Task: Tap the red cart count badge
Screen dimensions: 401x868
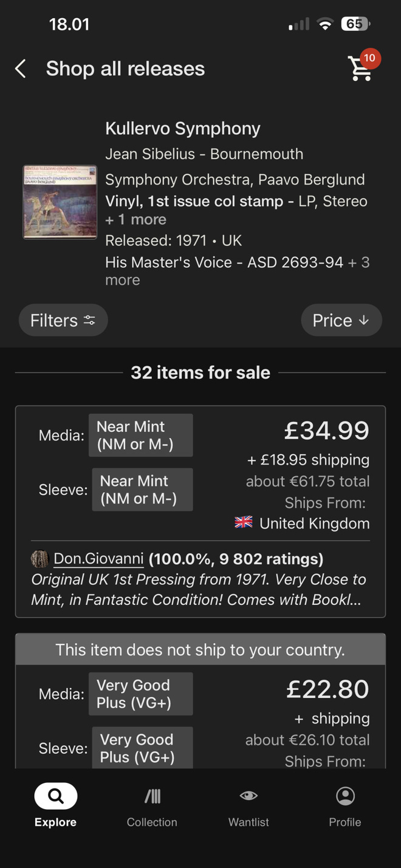Action: [x=369, y=58]
